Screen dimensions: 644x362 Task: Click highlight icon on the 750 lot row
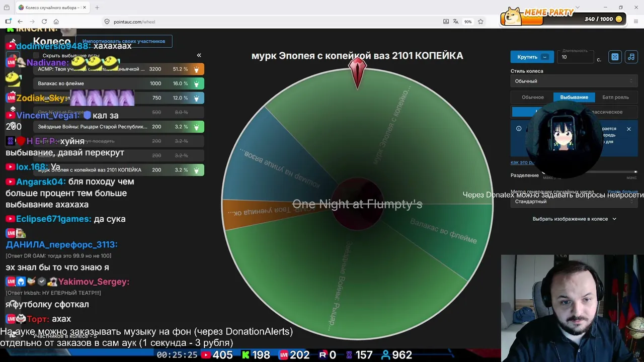pos(196,98)
